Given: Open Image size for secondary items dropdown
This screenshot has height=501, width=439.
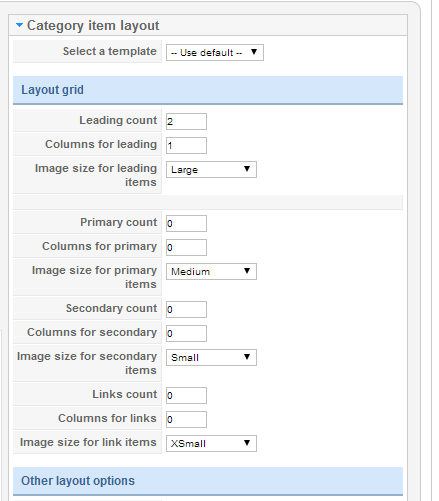Looking at the screenshot, I should coord(211,358).
